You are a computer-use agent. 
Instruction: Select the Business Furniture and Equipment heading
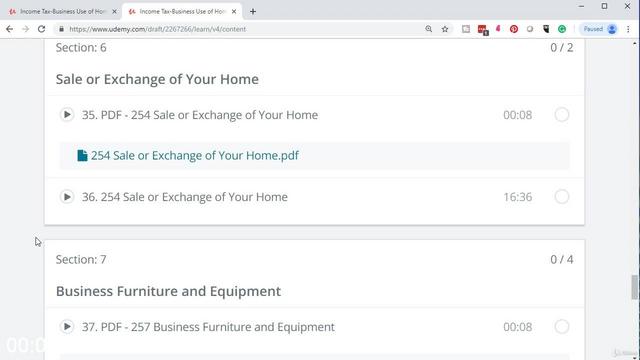168,291
